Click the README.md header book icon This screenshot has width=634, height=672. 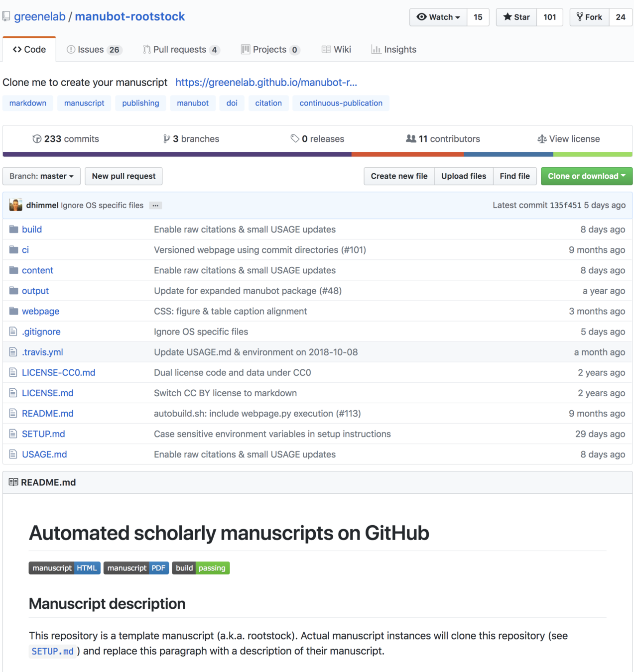coord(13,482)
